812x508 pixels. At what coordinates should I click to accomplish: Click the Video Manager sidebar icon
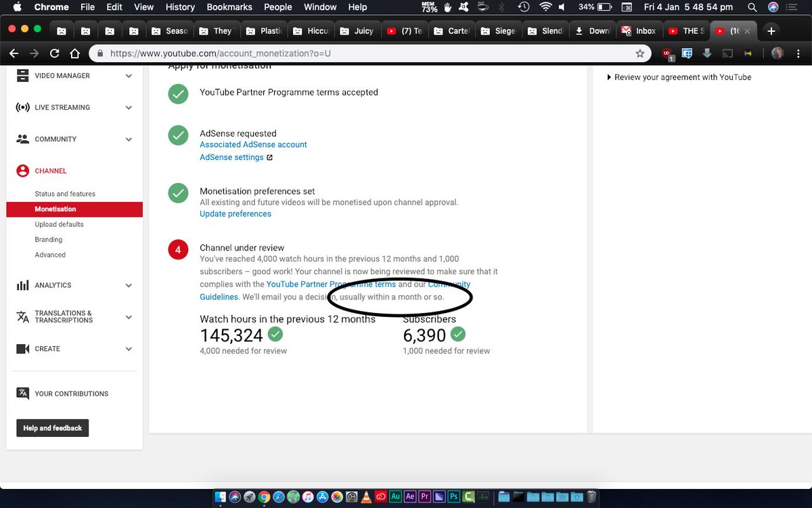point(22,76)
